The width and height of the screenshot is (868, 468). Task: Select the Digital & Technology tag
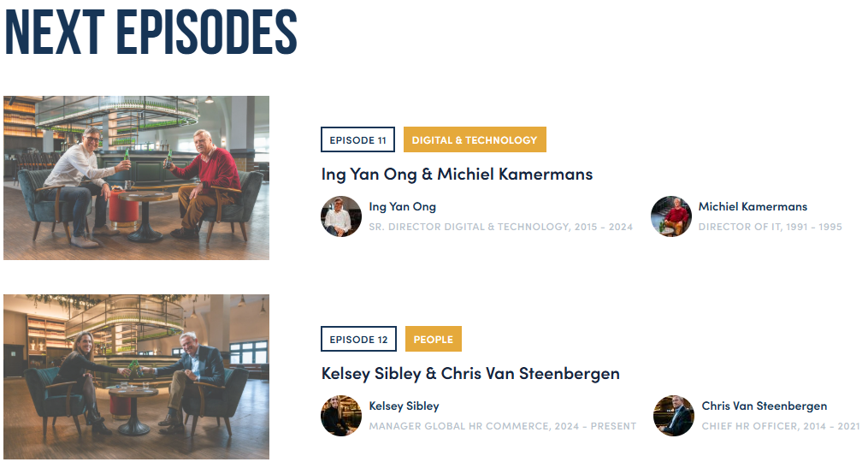475,139
